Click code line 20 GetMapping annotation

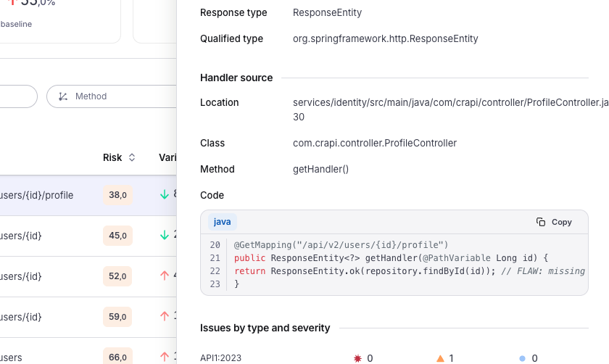tap(341, 245)
